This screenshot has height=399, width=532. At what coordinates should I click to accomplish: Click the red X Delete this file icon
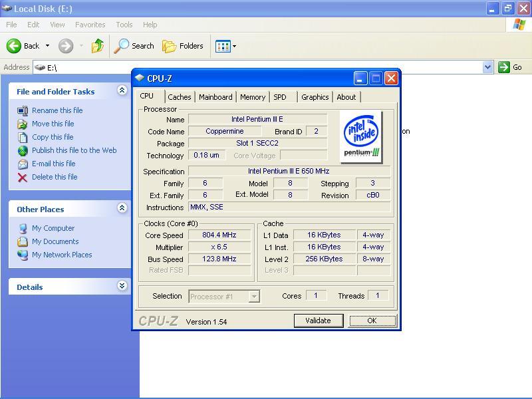[x=23, y=178]
